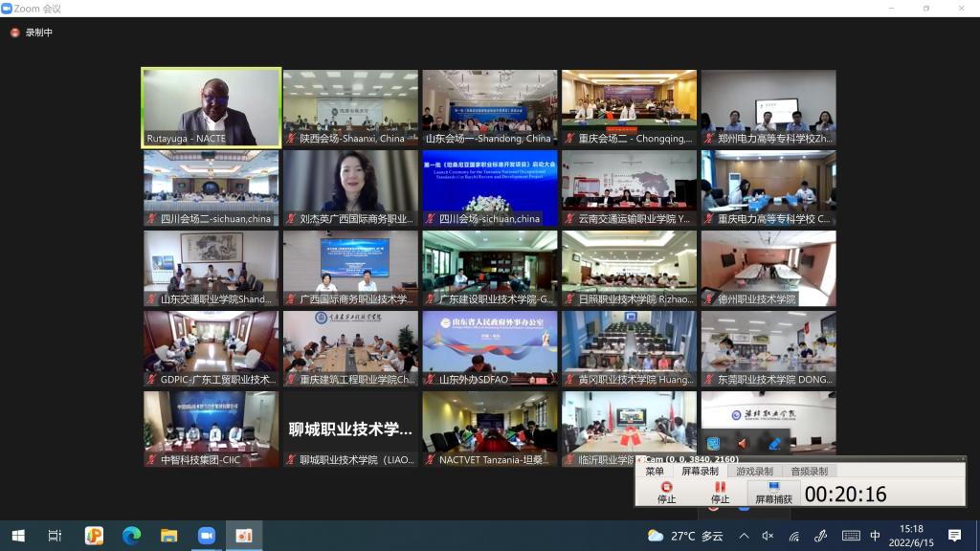Expand the hidden system tray icons chevron
Image resolution: width=980 pixels, height=551 pixels.
coord(744,536)
